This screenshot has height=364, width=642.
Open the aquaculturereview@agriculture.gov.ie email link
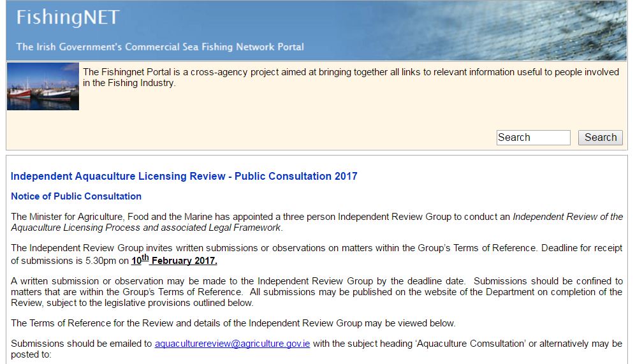pyautogui.click(x=232, y=344)
